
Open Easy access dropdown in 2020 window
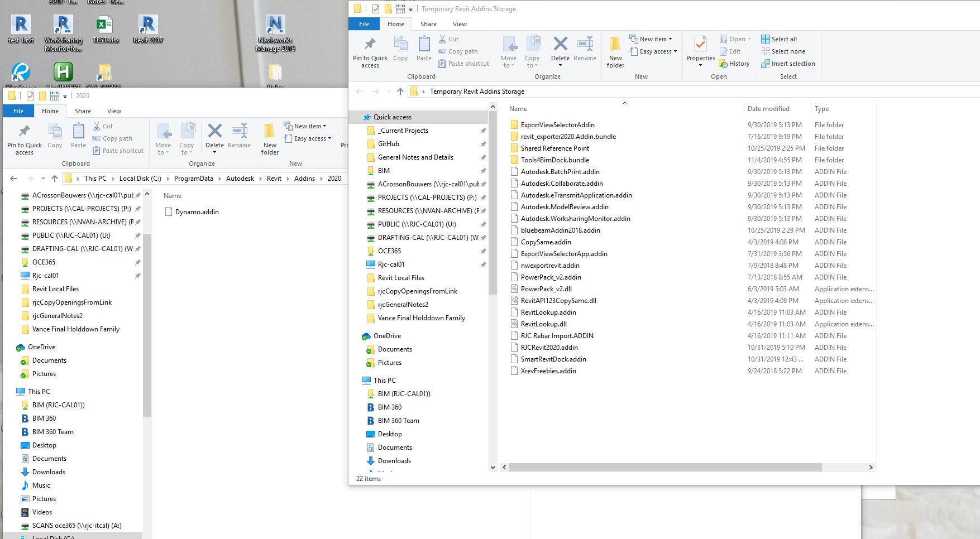307,138
